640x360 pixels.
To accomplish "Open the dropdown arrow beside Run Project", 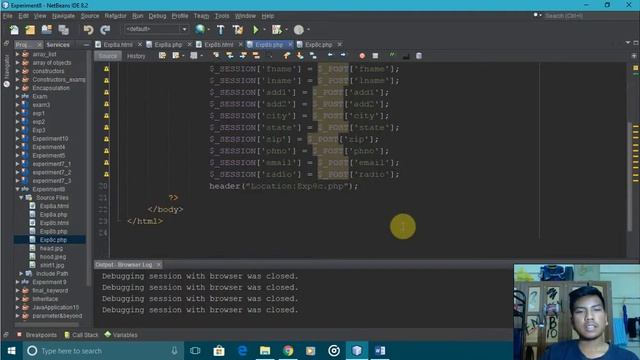I will coord(264,30).
